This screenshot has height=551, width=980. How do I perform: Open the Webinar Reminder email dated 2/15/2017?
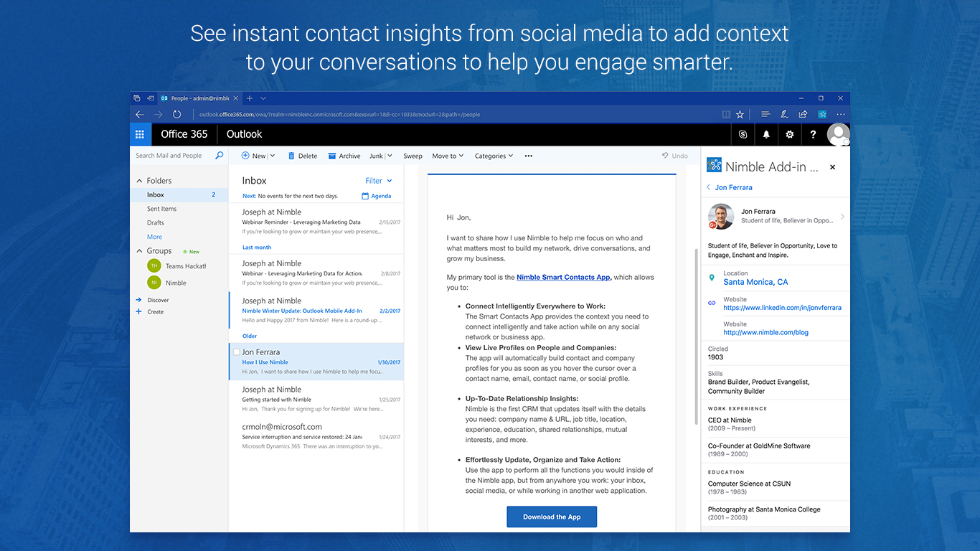point(316,222)
